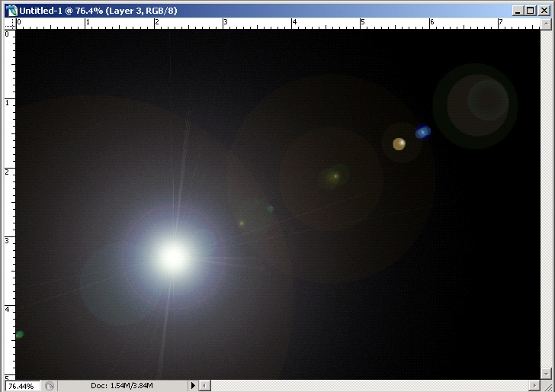Maximize the Untitled-1 document window

[531, 11]
